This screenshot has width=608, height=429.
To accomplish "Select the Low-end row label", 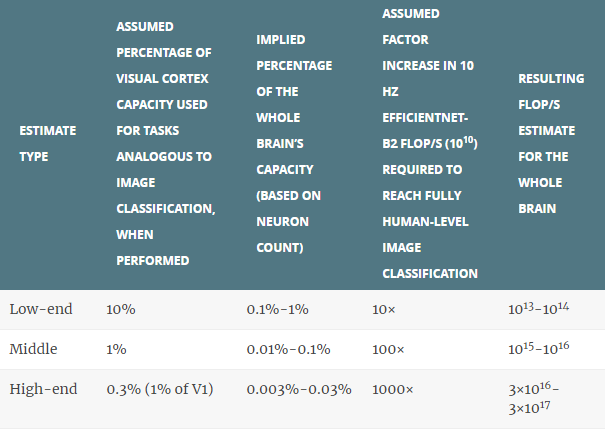I will [x=41, y=310].
